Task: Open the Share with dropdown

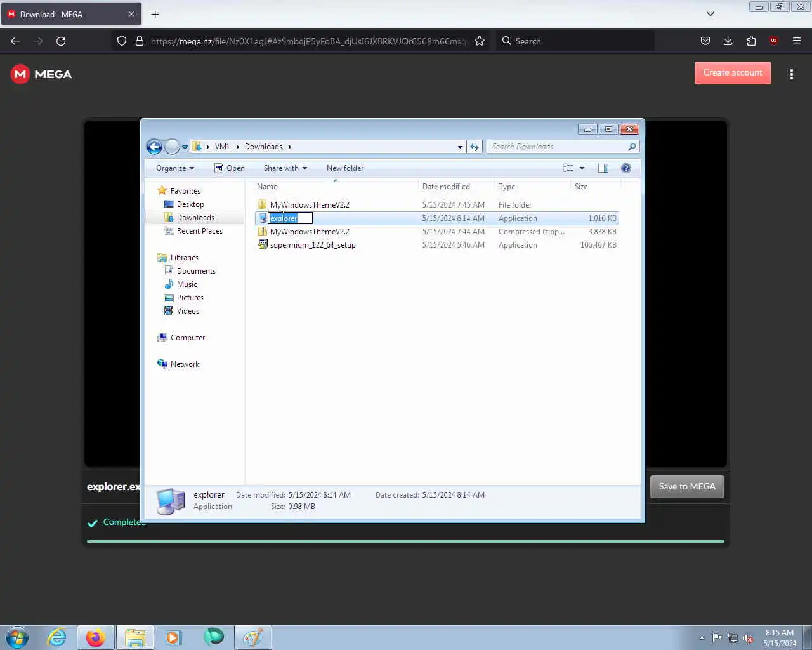Action: (x=285, y=168)
